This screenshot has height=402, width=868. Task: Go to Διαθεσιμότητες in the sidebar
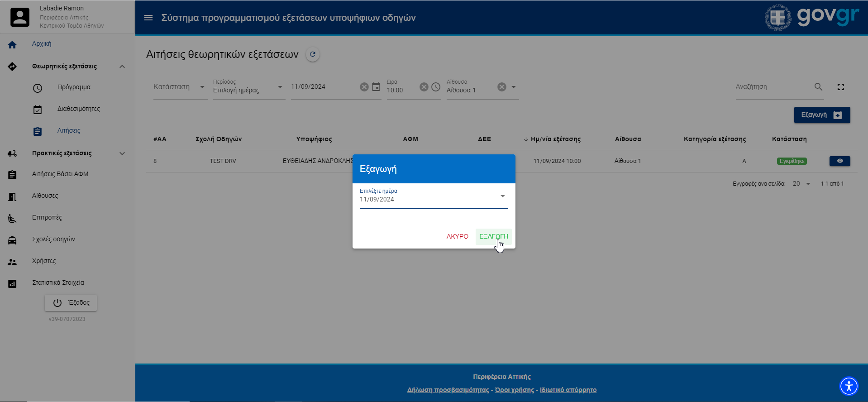(78, 109)
